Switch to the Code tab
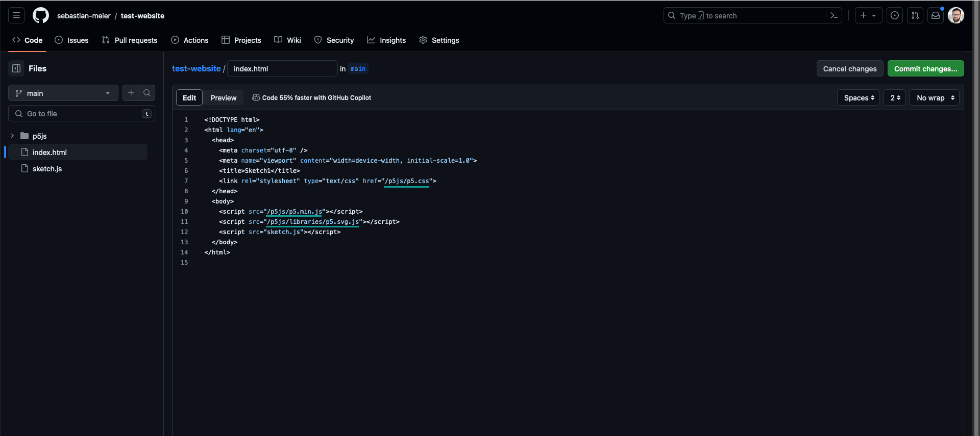 (x=28, y=40)
